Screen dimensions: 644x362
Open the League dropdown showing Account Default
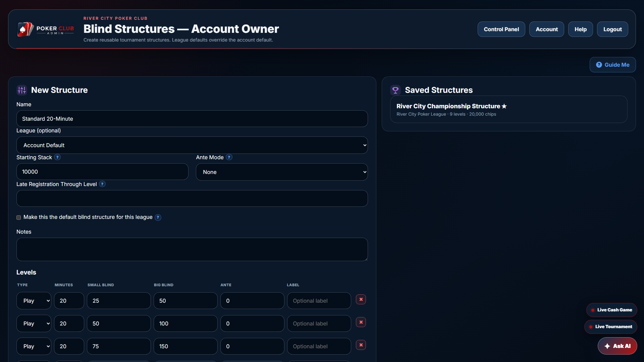192,145
